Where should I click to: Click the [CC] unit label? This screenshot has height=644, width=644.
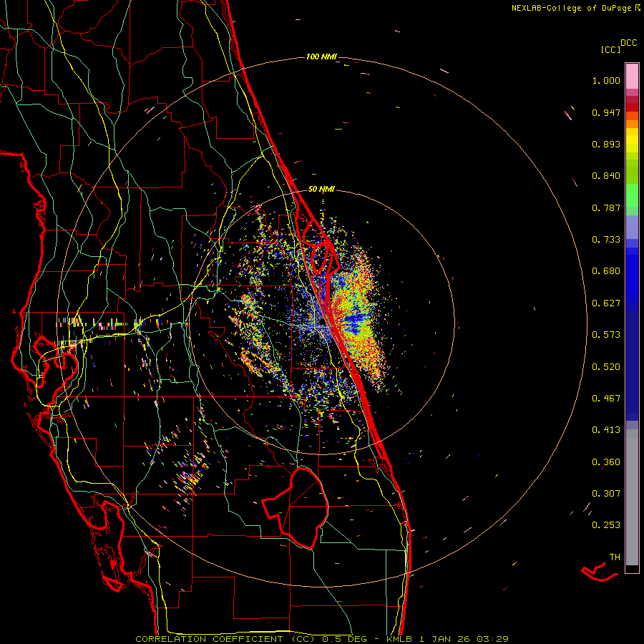pyautogui.click(x=610, y=49)
